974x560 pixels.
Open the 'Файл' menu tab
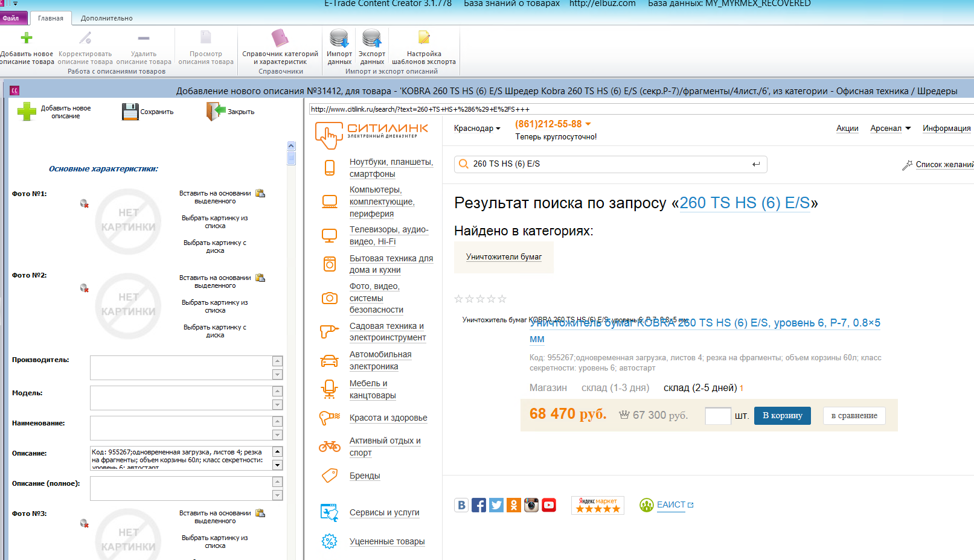tap(11, 18)
